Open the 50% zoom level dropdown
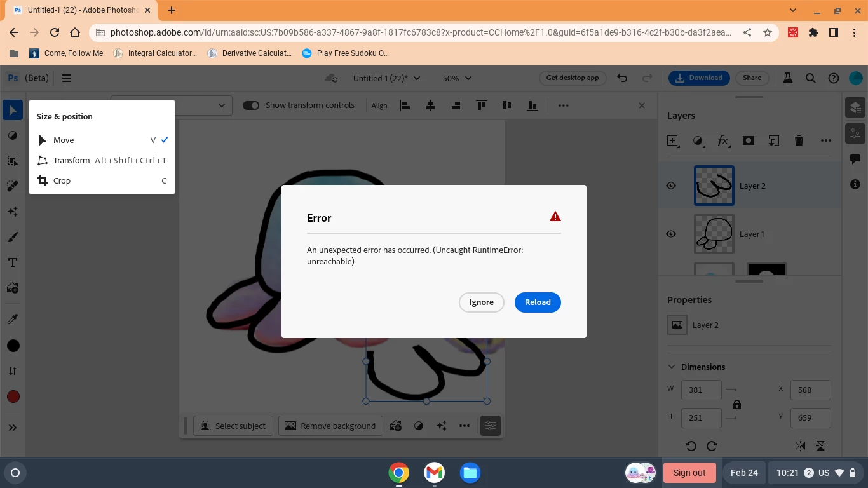This screenshot has width=868, height=488. (x=457, y=78)
